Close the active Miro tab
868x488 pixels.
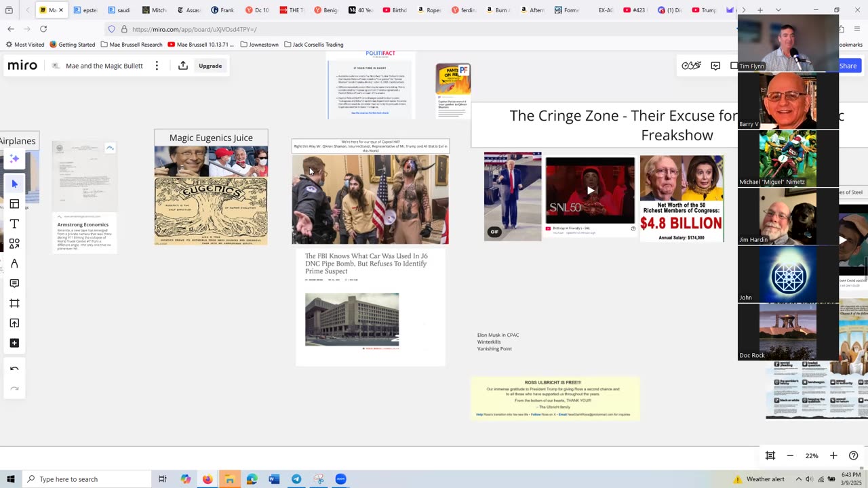tap(60, 10)
